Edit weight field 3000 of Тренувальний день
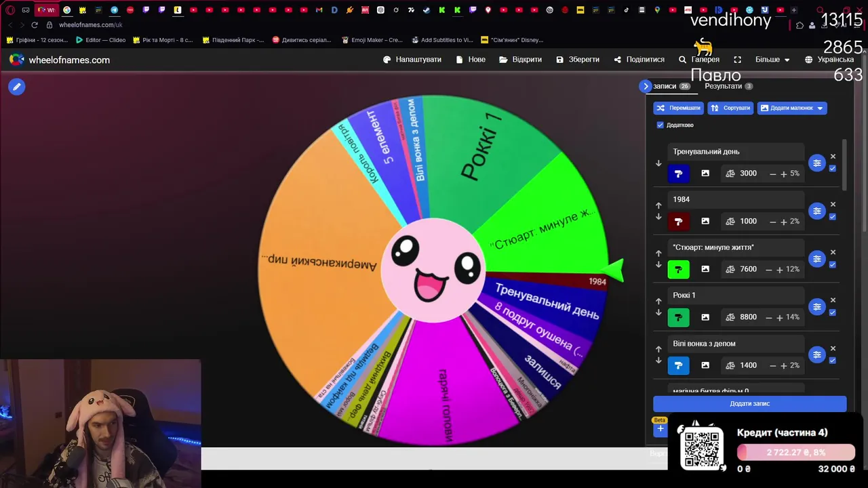Screen dimensions: 868x488 749,174
